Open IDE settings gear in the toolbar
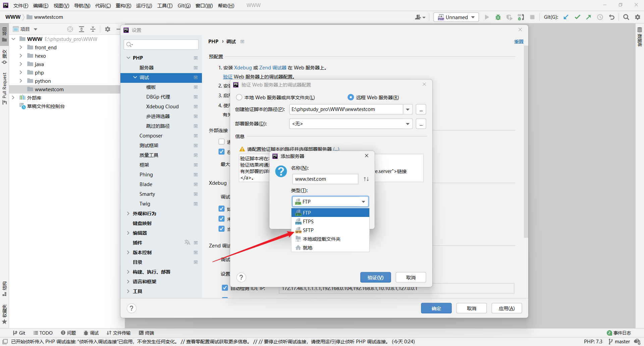The image size is (644, 346). [x=638, y=17]
